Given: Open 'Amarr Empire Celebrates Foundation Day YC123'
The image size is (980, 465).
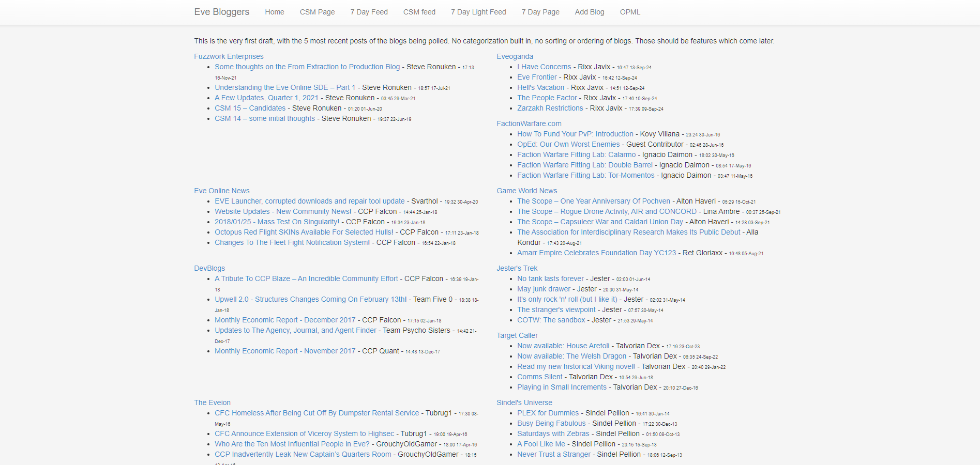Looking at the screenshot, I should pyautogui.click(x=596, y=253).
